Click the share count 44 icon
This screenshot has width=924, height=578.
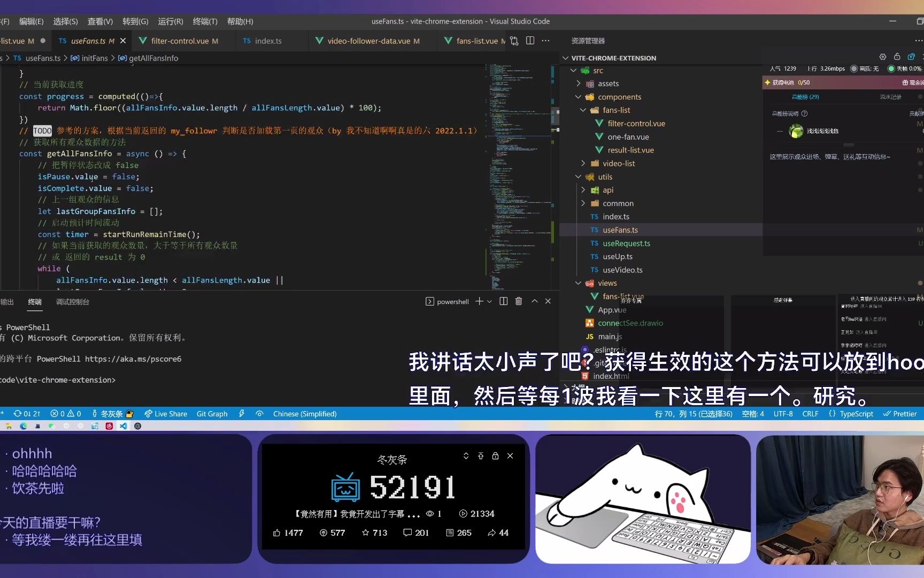[x=491, y=533]
